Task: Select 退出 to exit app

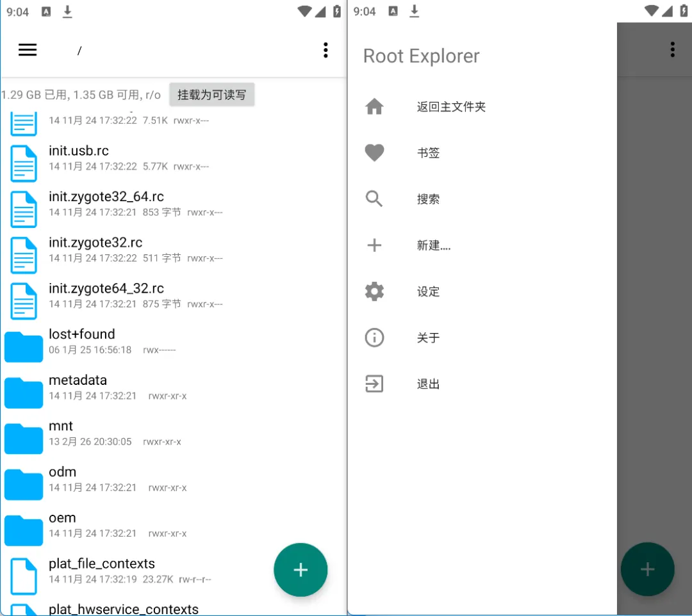Action: tap(428, 384)
